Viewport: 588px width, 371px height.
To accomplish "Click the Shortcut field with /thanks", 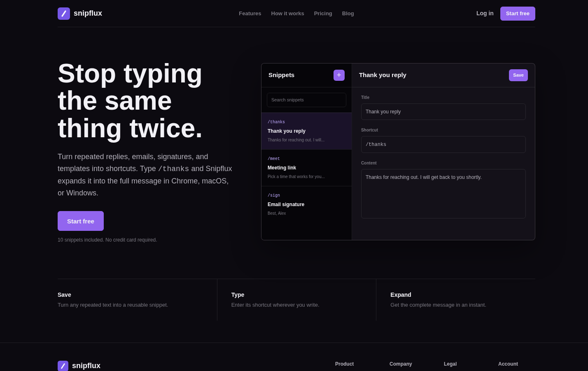I will pos(443,145).
